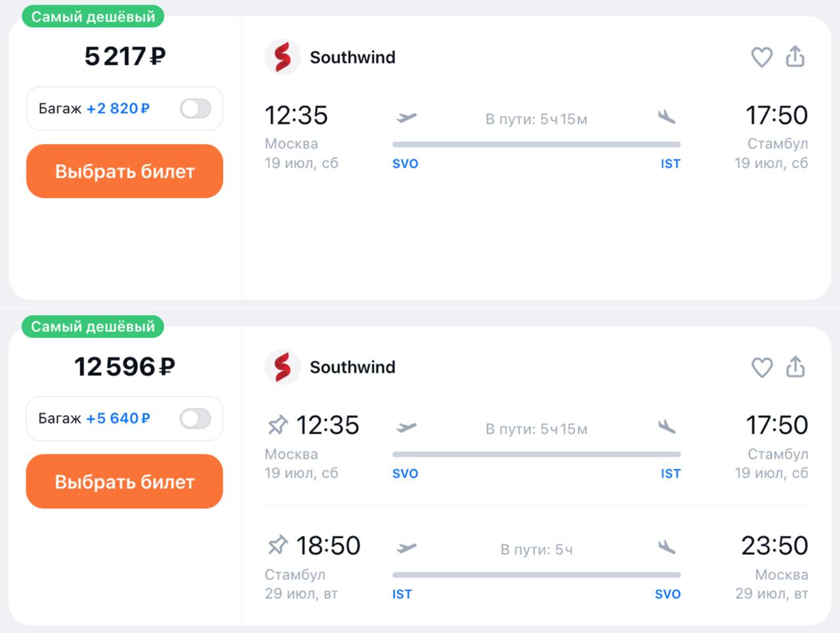Enable baggage for +2 820 ₽
840x633 pixels.
(196, 108)
